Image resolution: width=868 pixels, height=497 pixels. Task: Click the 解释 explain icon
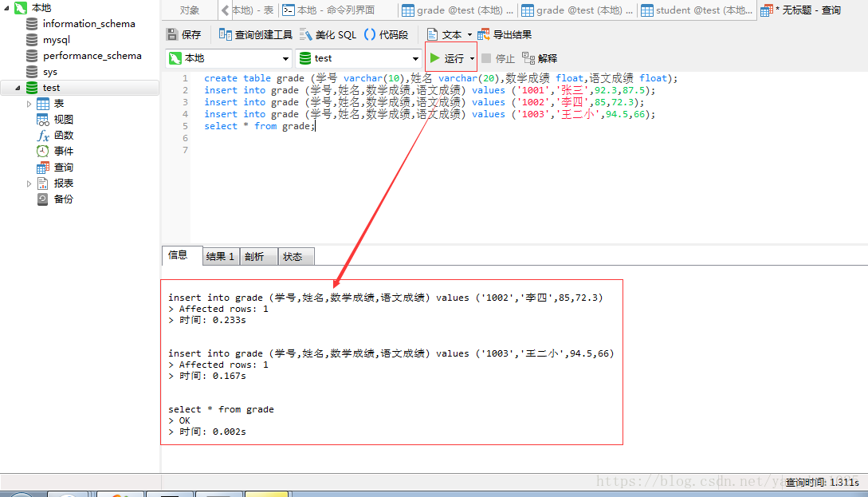pos(539,57)
